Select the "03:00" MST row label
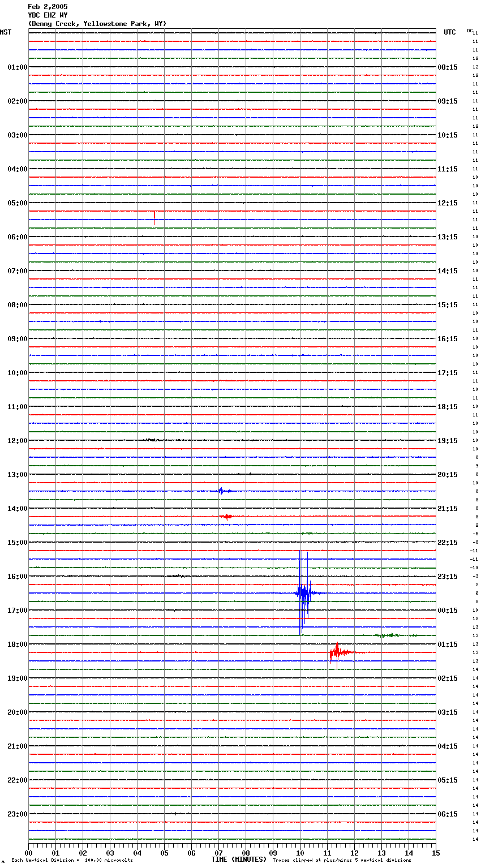 coord(18,135)
